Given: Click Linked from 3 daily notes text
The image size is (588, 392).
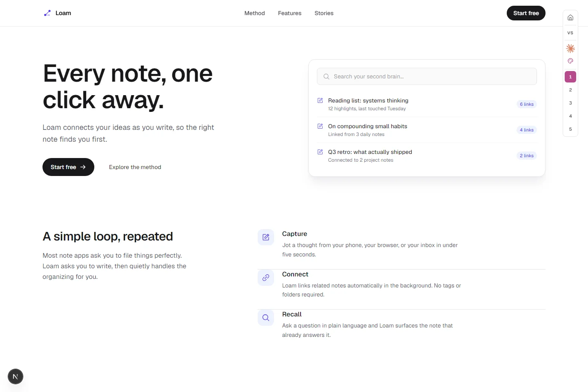Looking at the screenshot, I should coord(356,134).
